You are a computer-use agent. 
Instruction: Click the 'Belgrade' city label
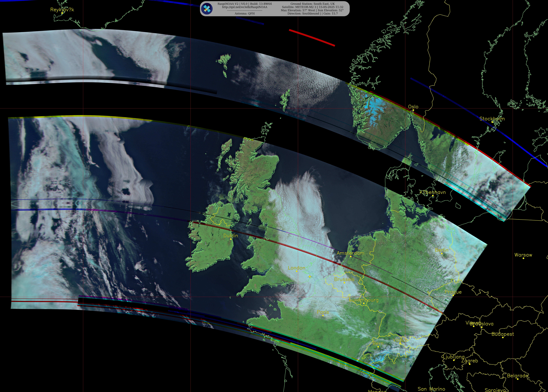pos(518,376)
